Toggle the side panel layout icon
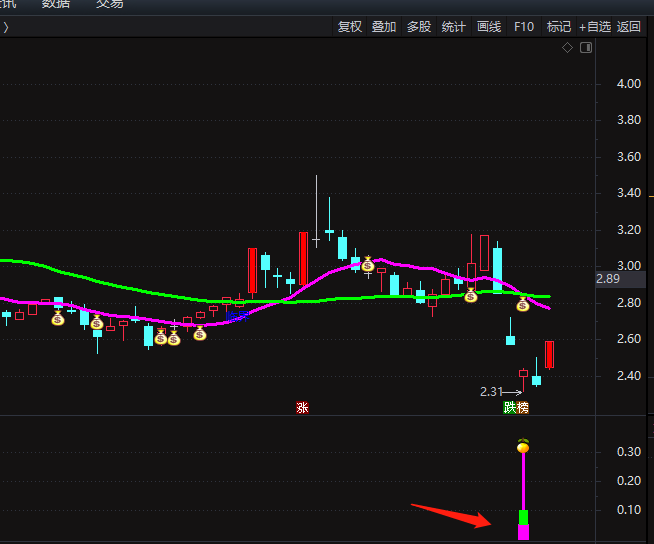The width and height of the screenshot is (654, 544). coord(586,48)
